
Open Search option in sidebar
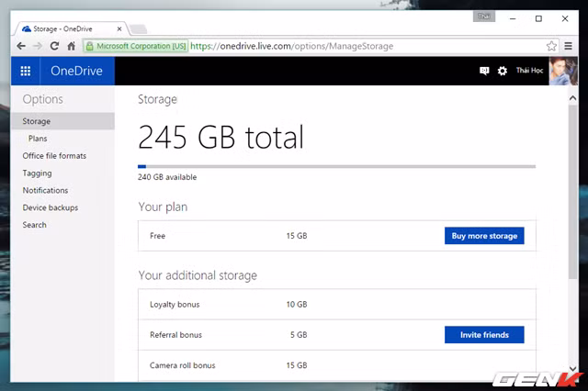click(x=35, y=225)
